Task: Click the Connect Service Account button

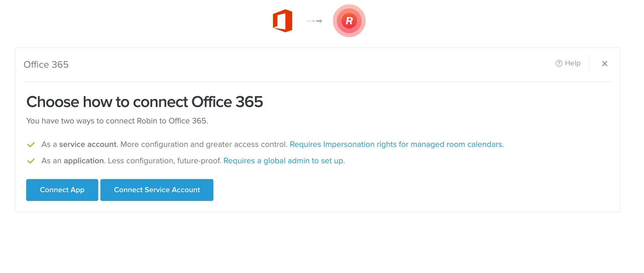Action: pyautogui.click(x=157, y=190)
